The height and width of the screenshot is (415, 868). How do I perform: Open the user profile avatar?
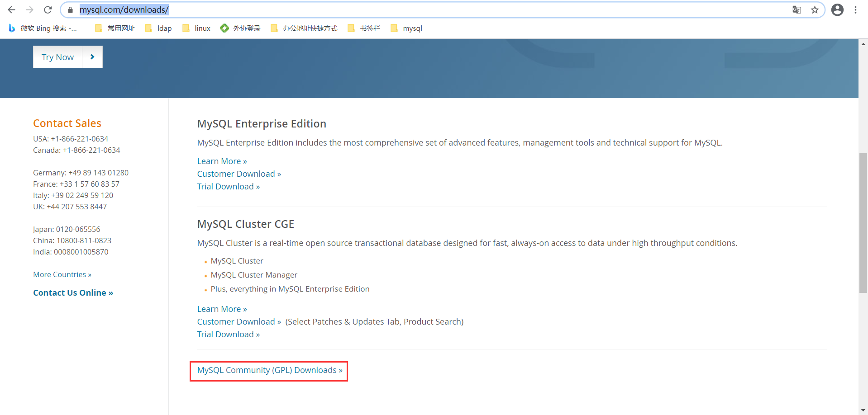coord(838,9)
